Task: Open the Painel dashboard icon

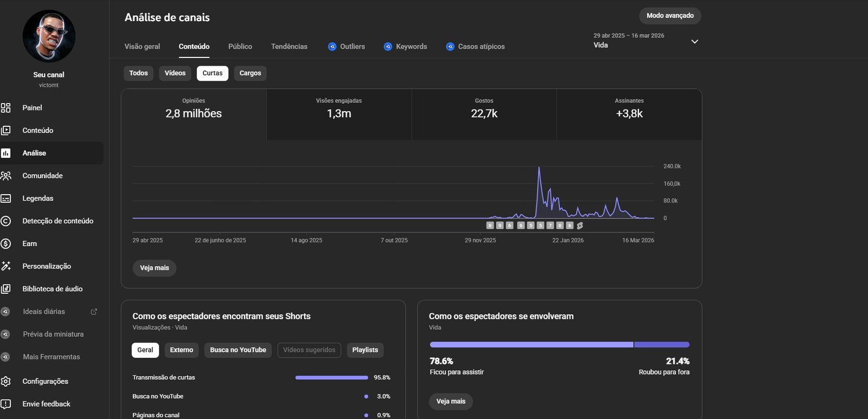Action: tap(6, 108)
